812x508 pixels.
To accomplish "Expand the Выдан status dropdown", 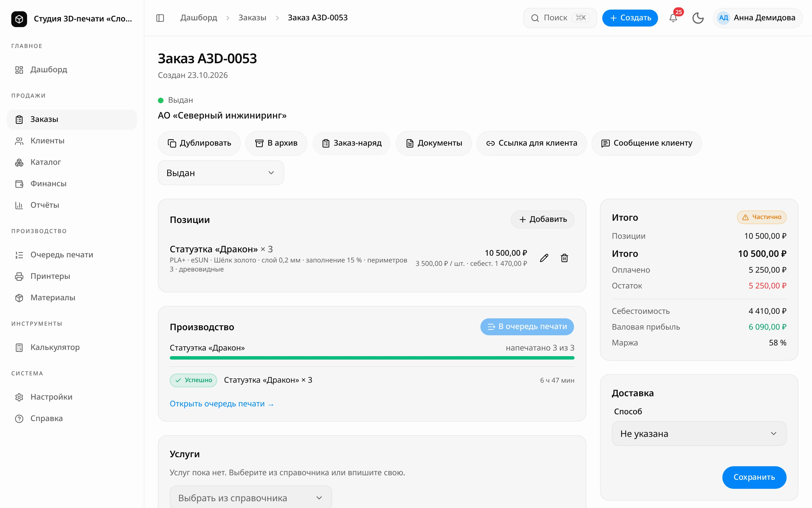I will pyautogui.click(x=221, y=173).
